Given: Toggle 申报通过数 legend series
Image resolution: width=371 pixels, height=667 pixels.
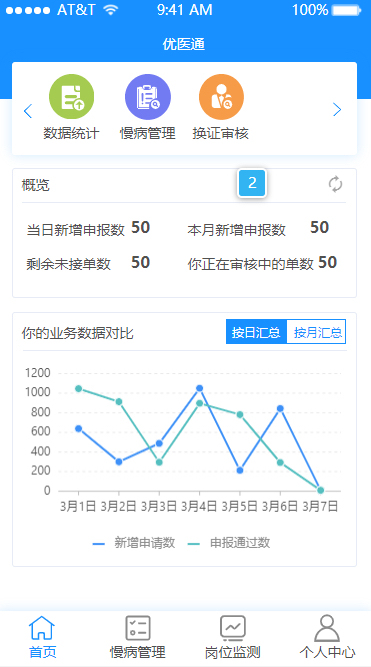Looking at the screenshot, I should tap(229, 543).
